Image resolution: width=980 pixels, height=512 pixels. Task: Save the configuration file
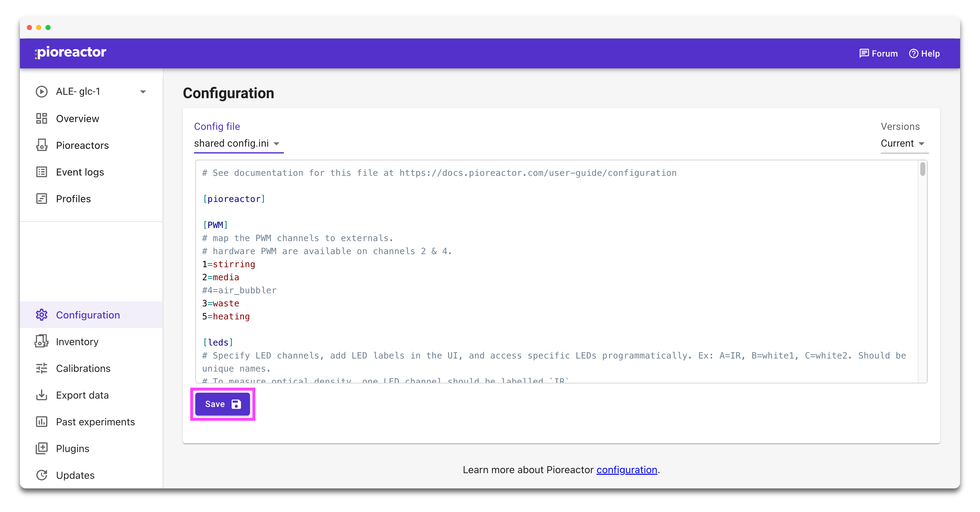[223, 404]
